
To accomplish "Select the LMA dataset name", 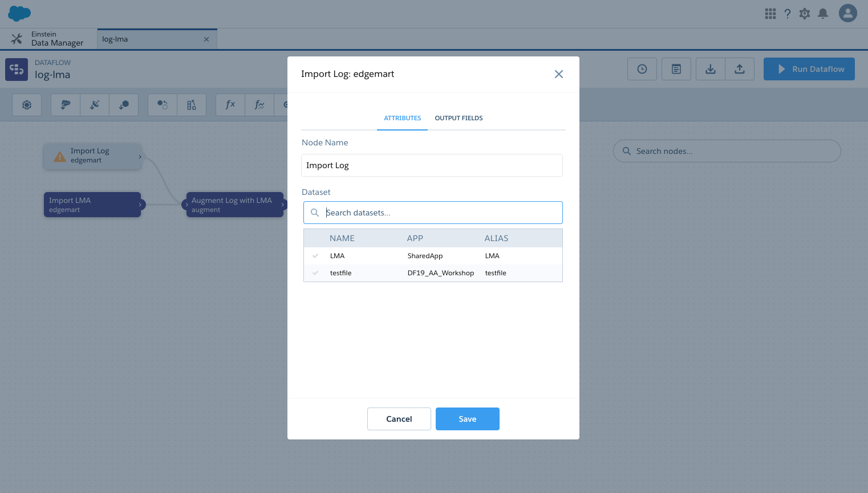I will [x=338, y=256].
